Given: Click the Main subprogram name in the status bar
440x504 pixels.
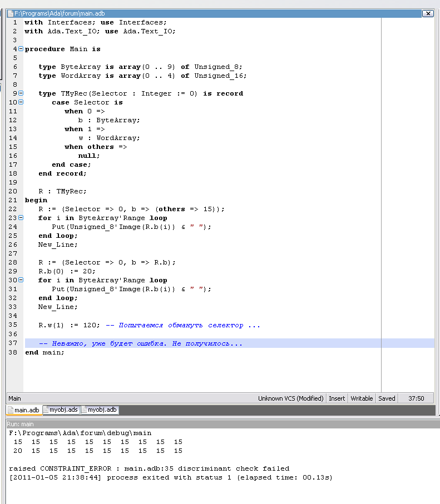Looking at the screenshot, I should [15, 398].
